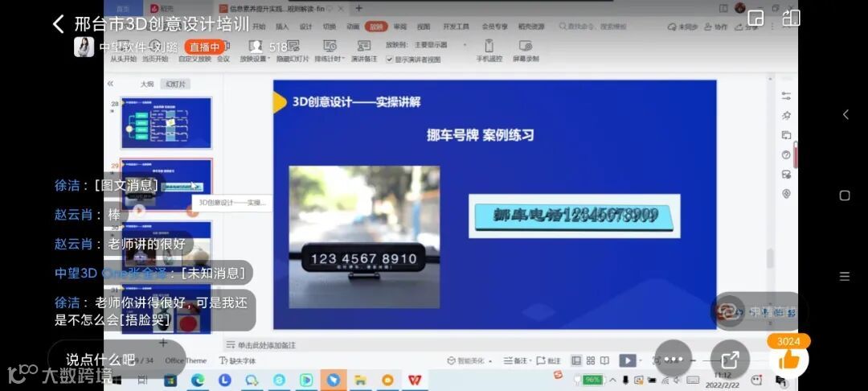Rotate the livestream screen orientation

pos(791,19)
